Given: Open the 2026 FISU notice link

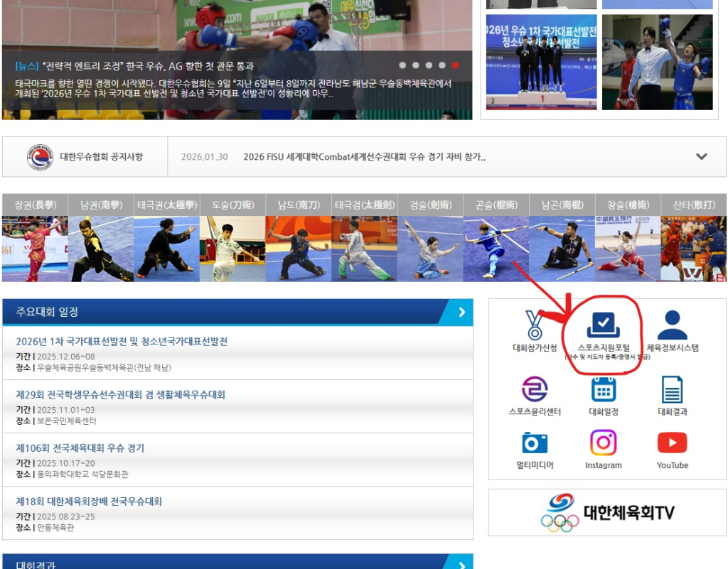Looking at the screenshot, I should point(364,157).
